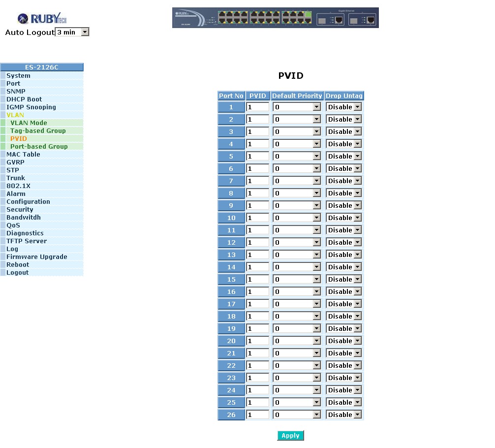Go to the QoS page
The width and height of the screenshot is (495, 448).
click(x=13, y=225)
